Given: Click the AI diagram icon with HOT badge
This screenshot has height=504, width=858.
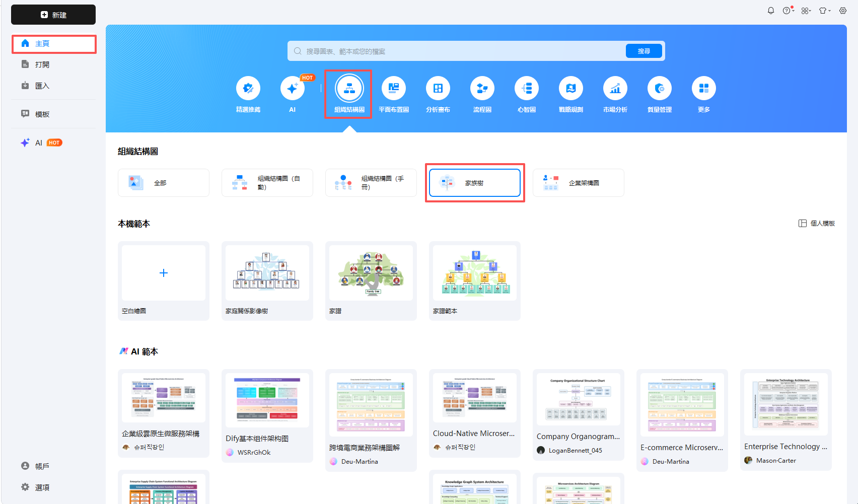Looking at the screenshot, I should (292, 94).
